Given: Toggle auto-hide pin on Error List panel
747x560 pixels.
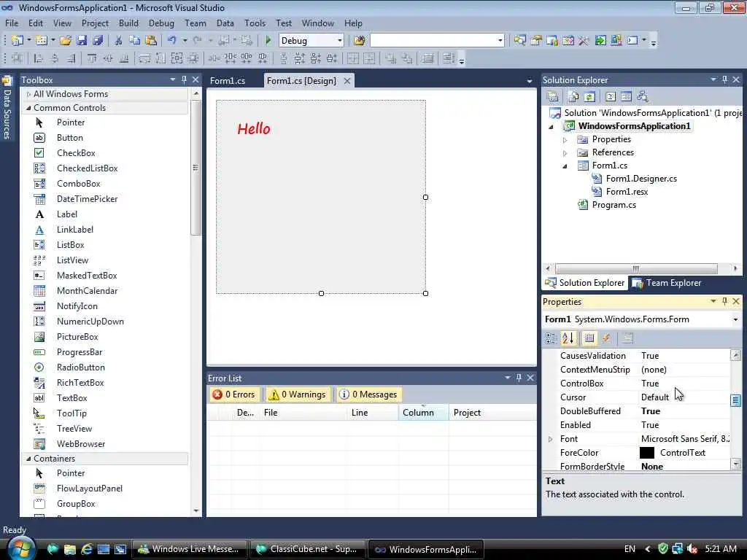Looking at the screenshot, I should [x=519, y=378].
